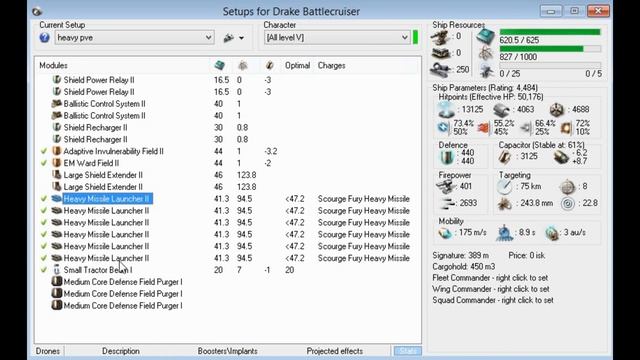Screen dimensions: 640x360
Task: Open the ship setup actions icon menu
Action: click(233, 38)
